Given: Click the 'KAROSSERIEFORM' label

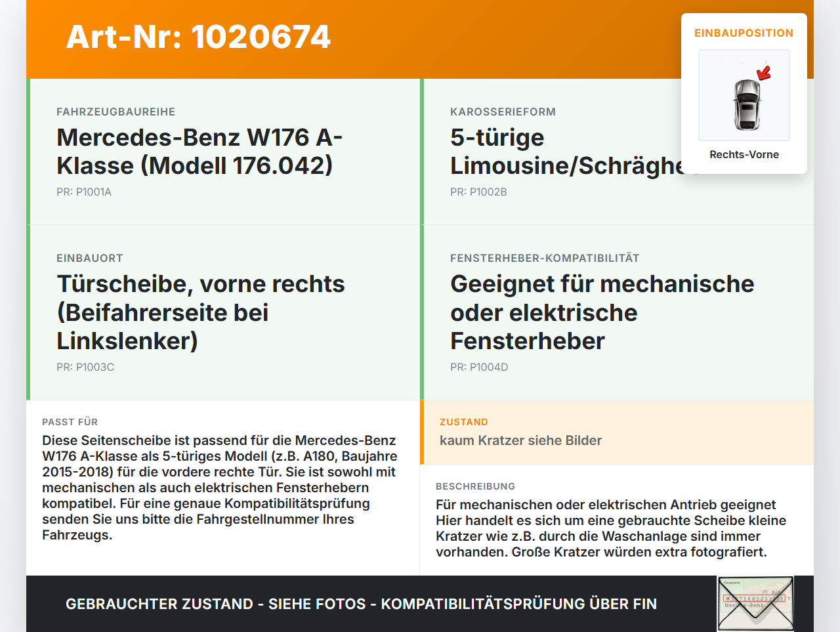Looking at the screenshot, I should coord(503,112).
